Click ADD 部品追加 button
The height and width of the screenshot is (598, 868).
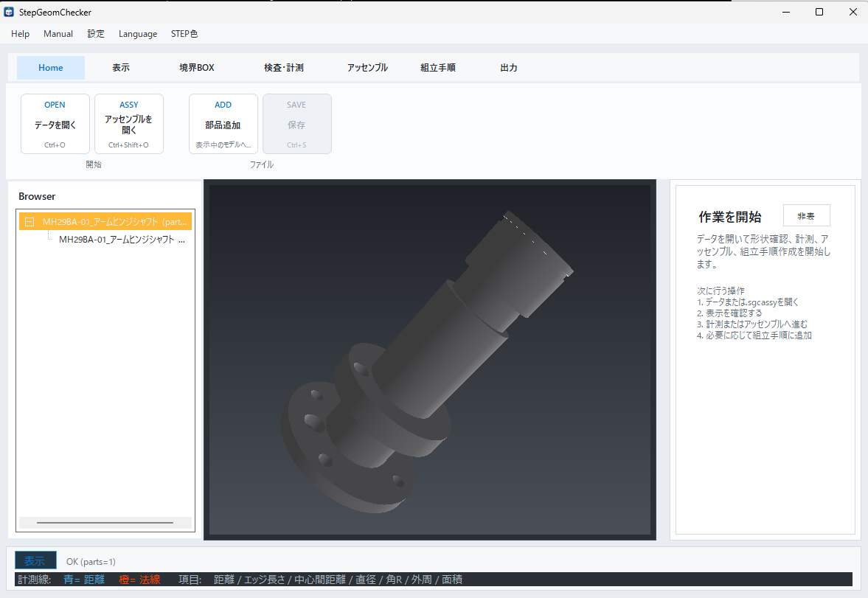tap(223, 124)
